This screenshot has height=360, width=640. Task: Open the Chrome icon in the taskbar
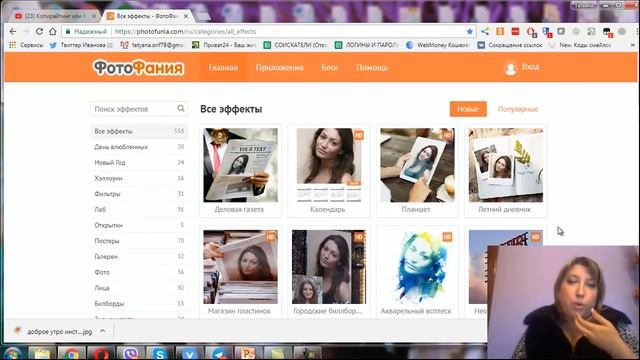pos(71,353)
